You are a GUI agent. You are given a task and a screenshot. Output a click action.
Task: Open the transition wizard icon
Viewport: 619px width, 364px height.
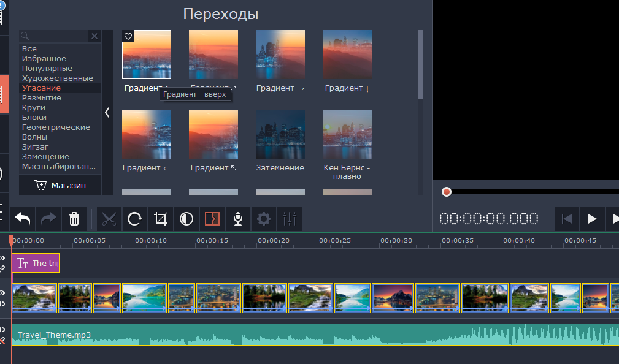[212, 219]
